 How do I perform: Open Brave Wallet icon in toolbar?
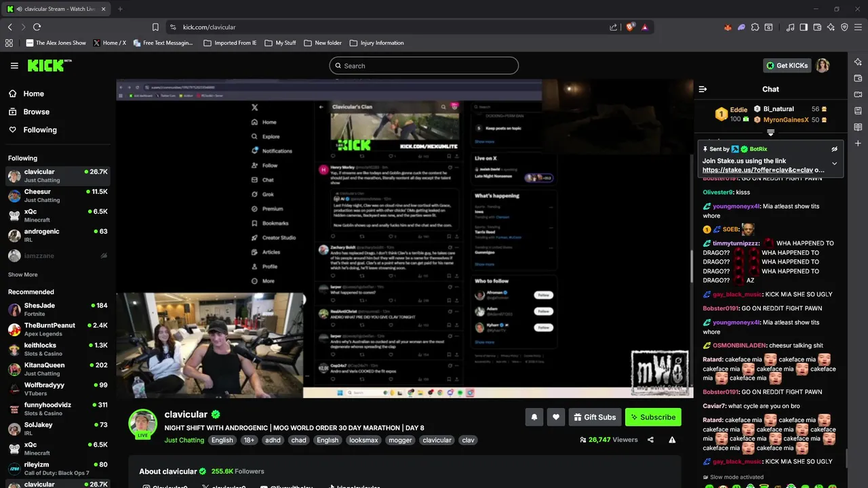tap(817, 27)
